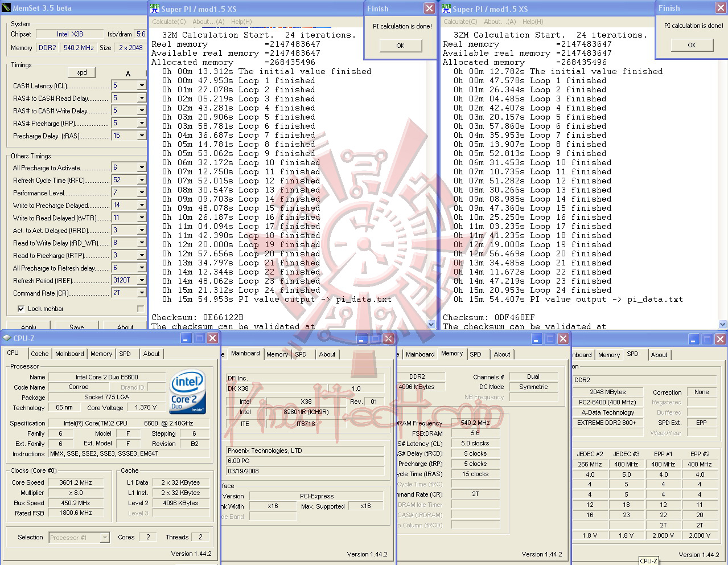Click down arrow of left Super PI scrollbar

(431, 325)
